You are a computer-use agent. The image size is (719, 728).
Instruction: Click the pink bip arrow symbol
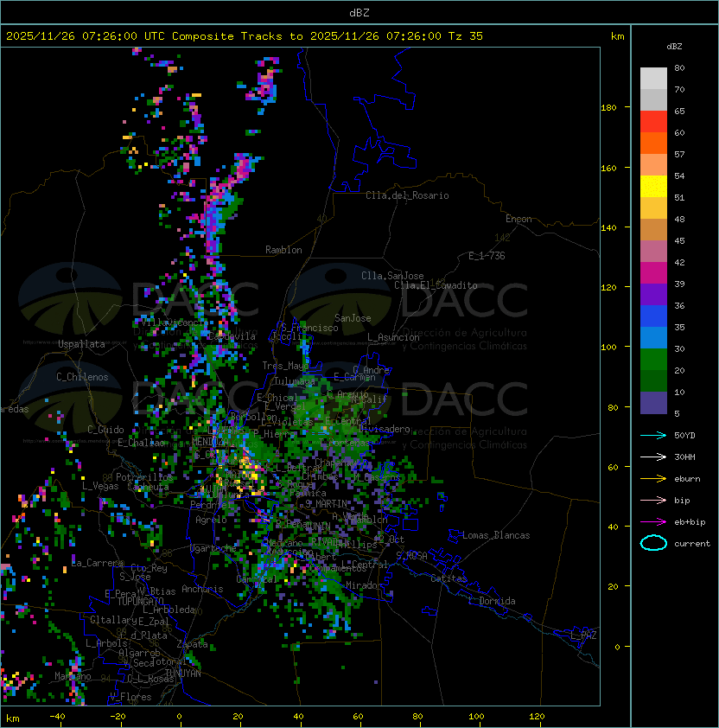pos(653,501)
